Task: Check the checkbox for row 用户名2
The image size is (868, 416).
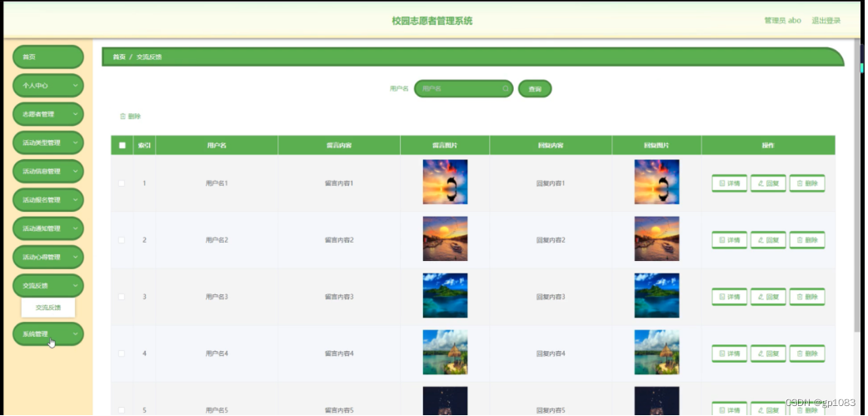Action: [x=122, y=240]
